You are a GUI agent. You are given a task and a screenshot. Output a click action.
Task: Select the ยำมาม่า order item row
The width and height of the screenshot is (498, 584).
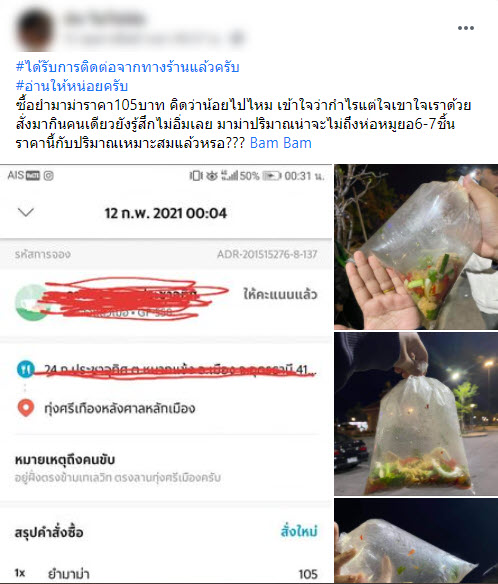point(166,574)
